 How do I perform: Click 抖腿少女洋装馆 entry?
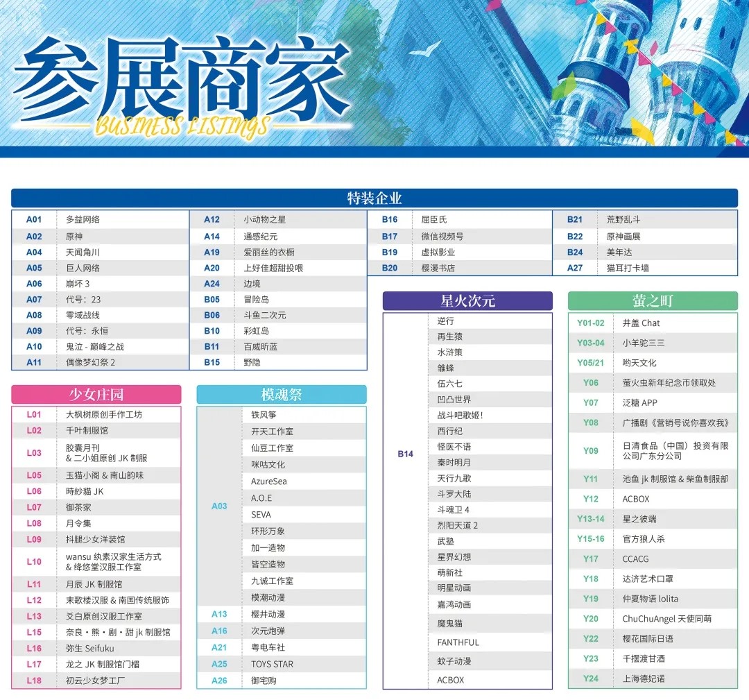point(96,540)
